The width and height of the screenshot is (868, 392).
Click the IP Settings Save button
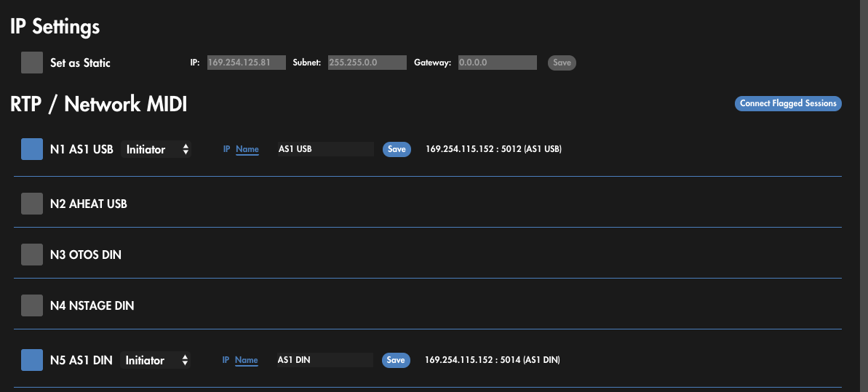click(x=562, y=63)
